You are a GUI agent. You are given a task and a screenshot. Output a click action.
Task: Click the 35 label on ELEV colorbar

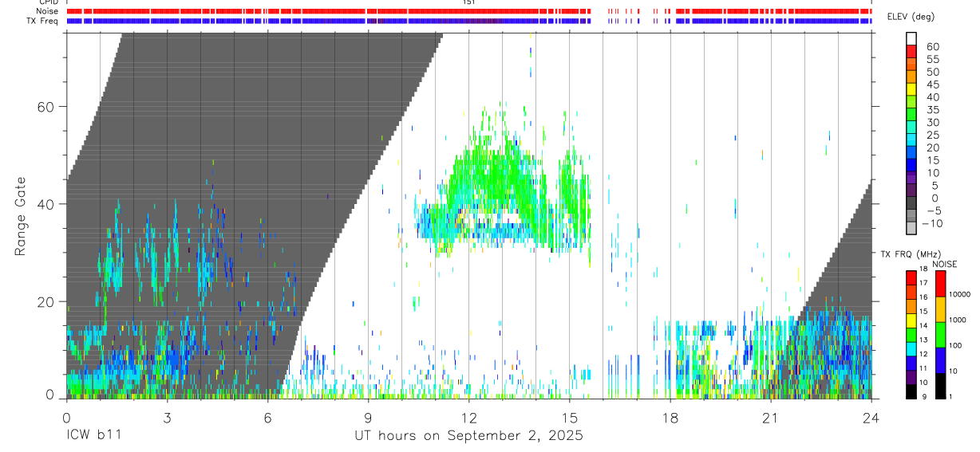click(933, 110)
